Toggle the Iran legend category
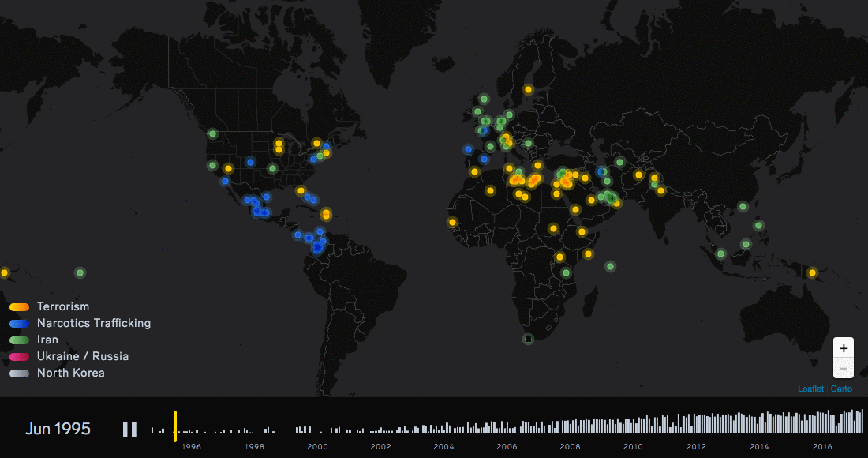868x458 pixels. [47, 340]
